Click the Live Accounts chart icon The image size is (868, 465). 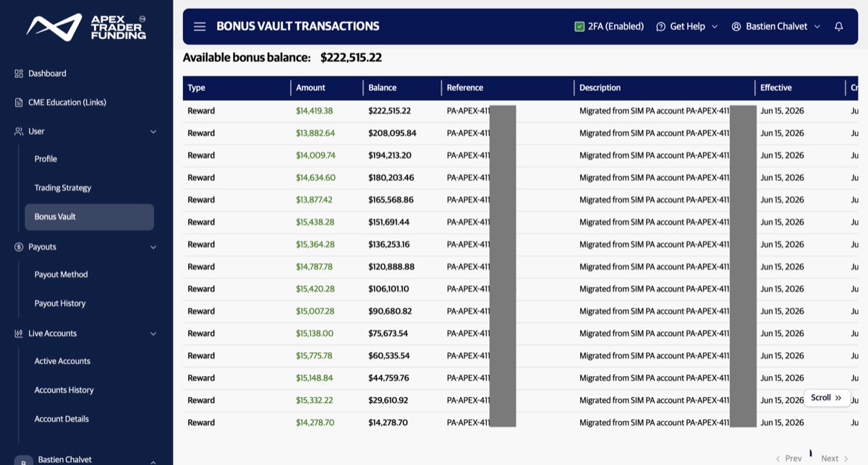[x=19, y=334]
